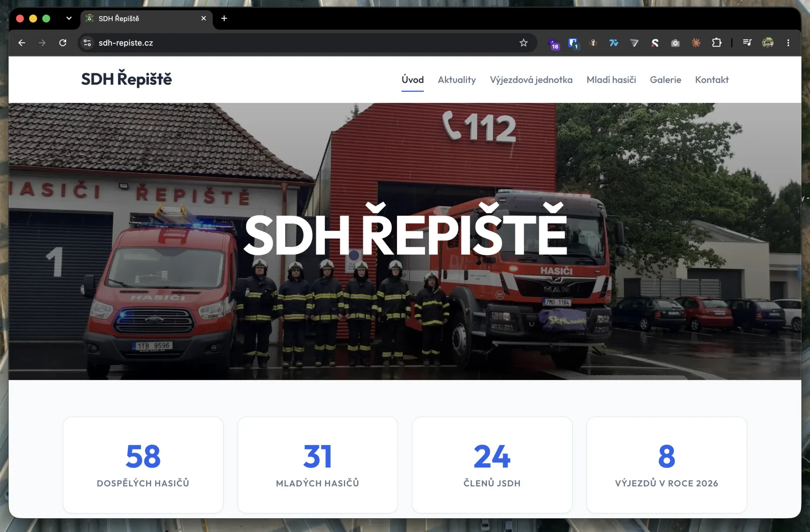Open the Kontakt page link
The height and width of the screenshot is (532, 810).
(712, 80)
